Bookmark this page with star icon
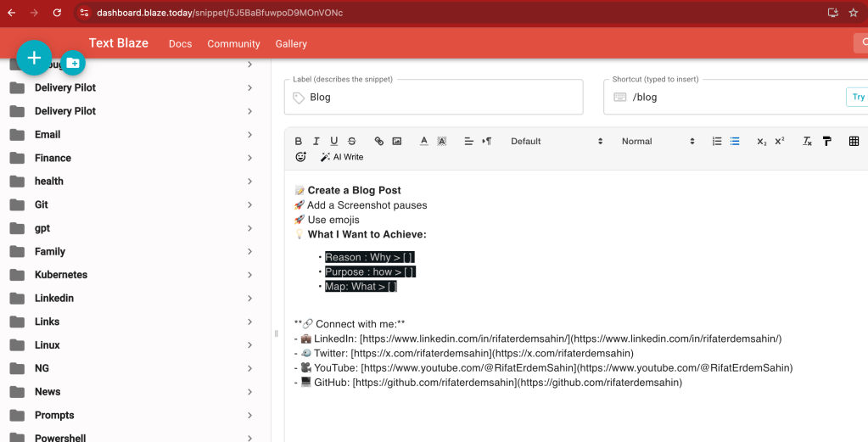The height and width of the screenshot is (442, 868). [x=853, y=12]
